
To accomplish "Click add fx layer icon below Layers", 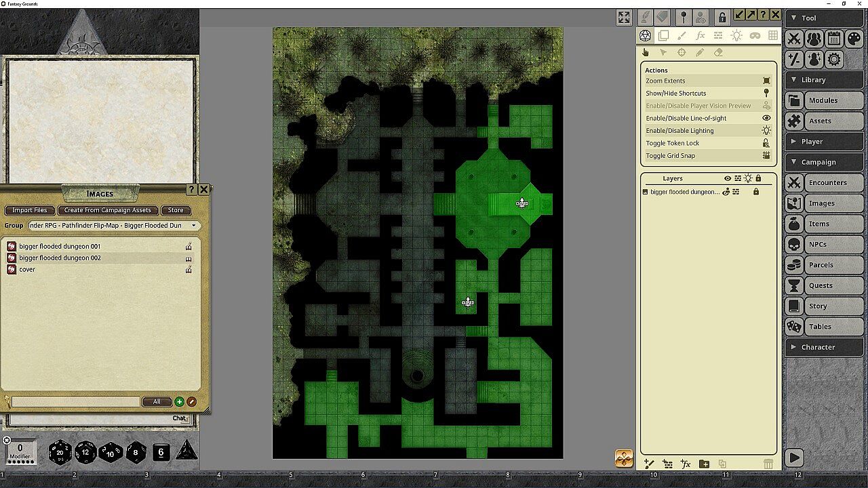I will pyautogui.click(x=686, y=464).
